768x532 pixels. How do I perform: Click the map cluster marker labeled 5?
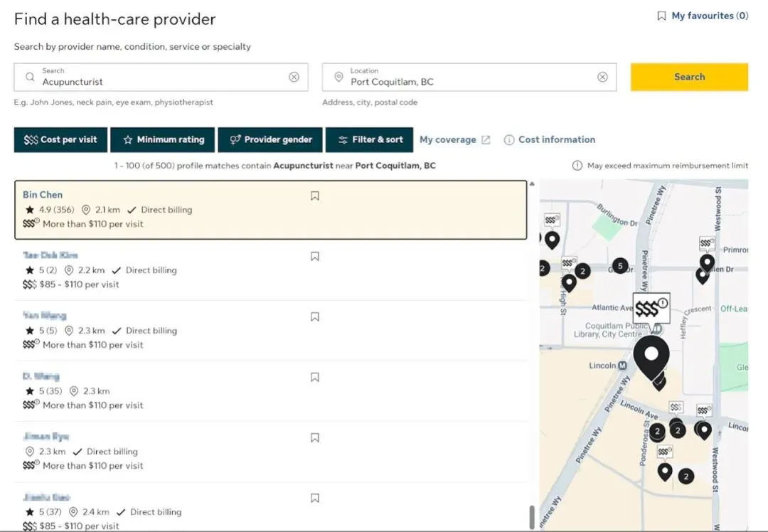pyautogui.click(x=620, y=266)
